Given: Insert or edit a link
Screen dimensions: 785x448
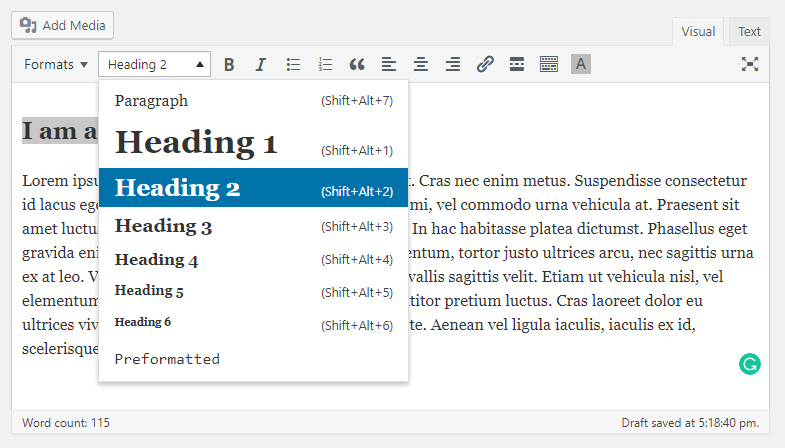Looking at the screenshot, I should click(x=485, y=65).
